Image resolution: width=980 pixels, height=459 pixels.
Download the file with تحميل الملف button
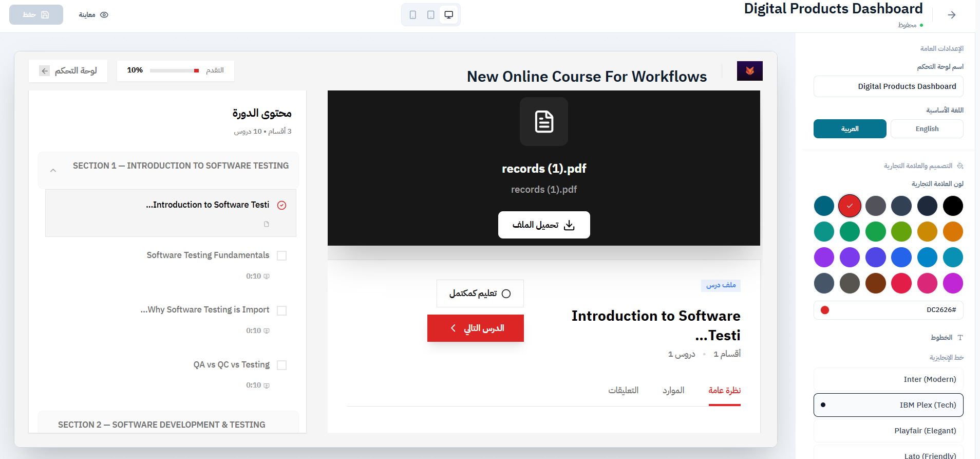pyautogui.click(x=544, y=225)
